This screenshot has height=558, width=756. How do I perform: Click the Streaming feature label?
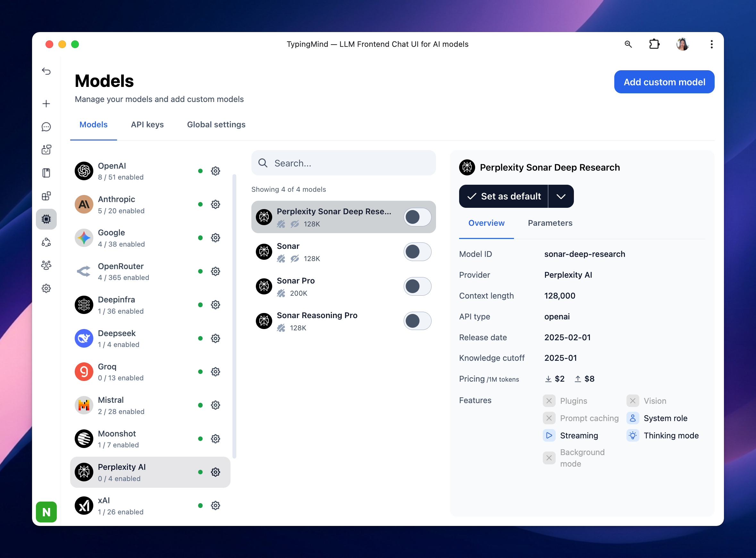click(579, 436)
